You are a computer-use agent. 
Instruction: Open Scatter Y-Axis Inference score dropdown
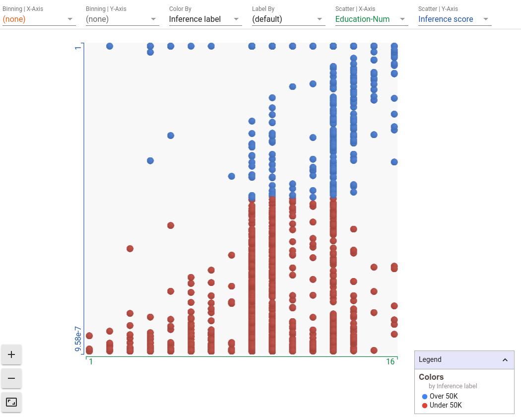pyautogui.click(x=455, y=19)
